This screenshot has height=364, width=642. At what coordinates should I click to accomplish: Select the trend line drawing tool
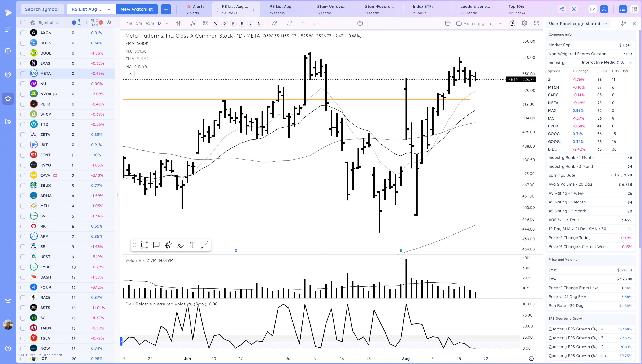(204, 245)
